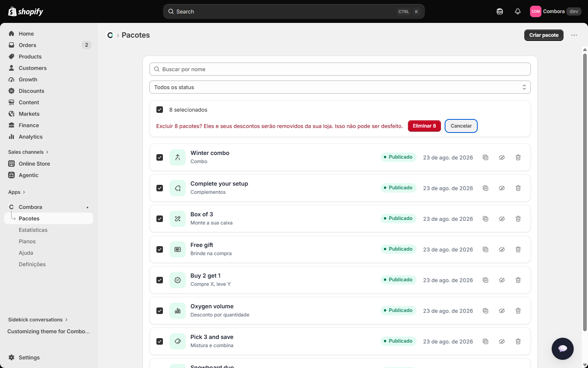
Task: Duplicate the Complete your setup bundle
Action: tap(486, 188)
